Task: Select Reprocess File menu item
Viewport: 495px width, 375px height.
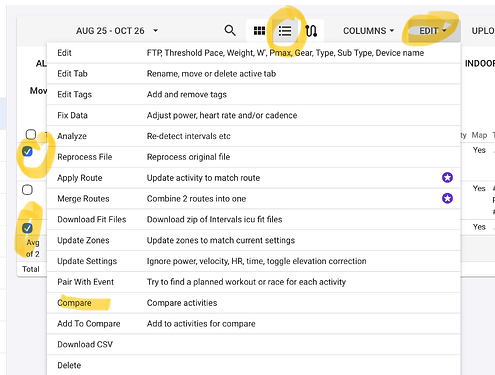Action: [x=254, y=157]
